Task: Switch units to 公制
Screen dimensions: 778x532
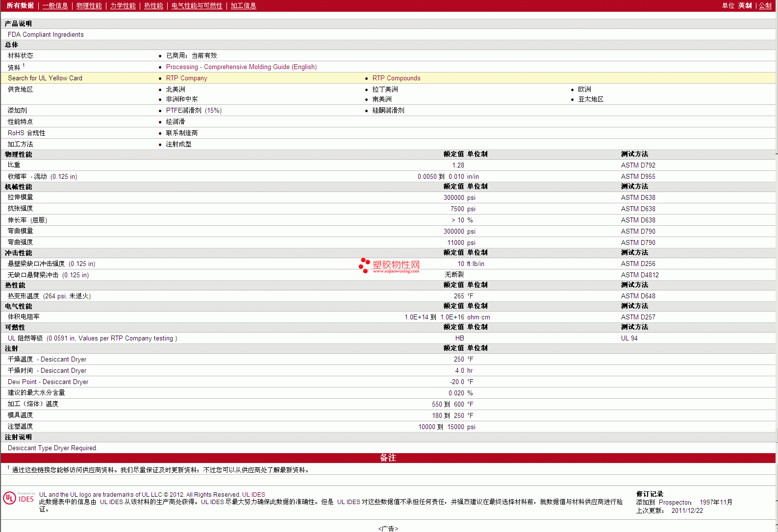Action: pyautogui.click(x=765, y=6)
